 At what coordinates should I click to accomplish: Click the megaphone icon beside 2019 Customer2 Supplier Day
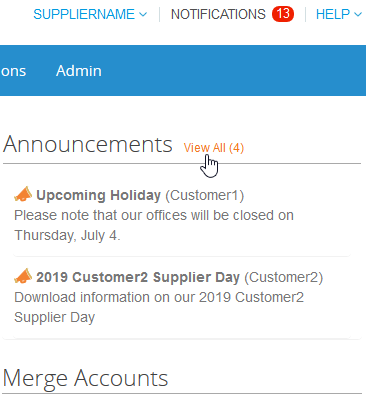(x=23, y=276)
